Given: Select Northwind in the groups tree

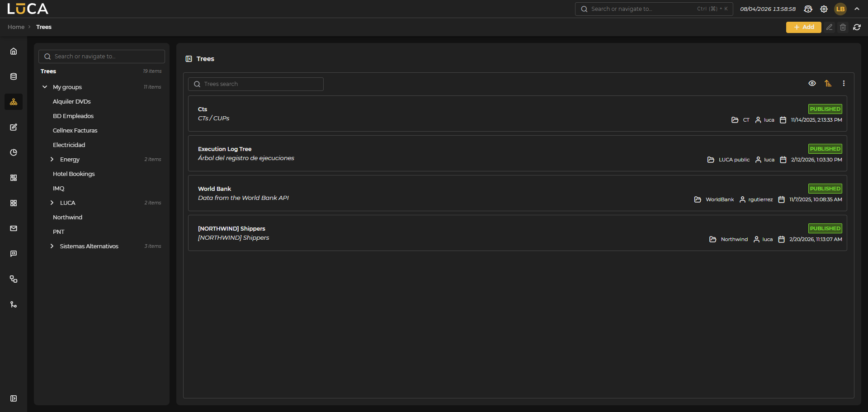Looking at the screenshot, I should (x=67, y=217).
